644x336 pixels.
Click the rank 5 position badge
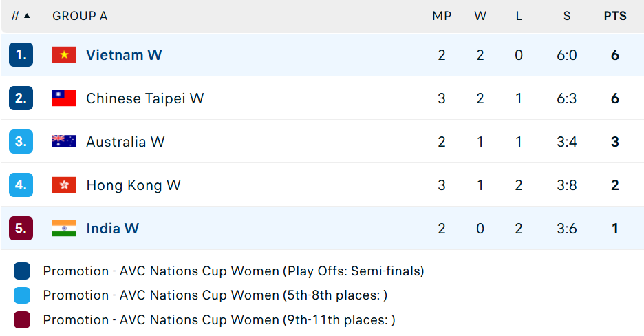click(21, 229)
